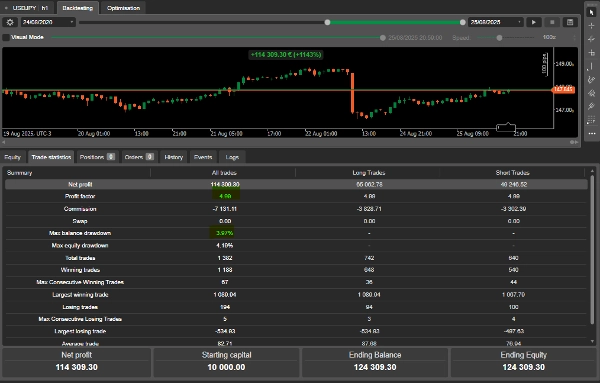
Task: Select the crosshair with box tool
Action: pyautogui.click(x=592, y=53)
